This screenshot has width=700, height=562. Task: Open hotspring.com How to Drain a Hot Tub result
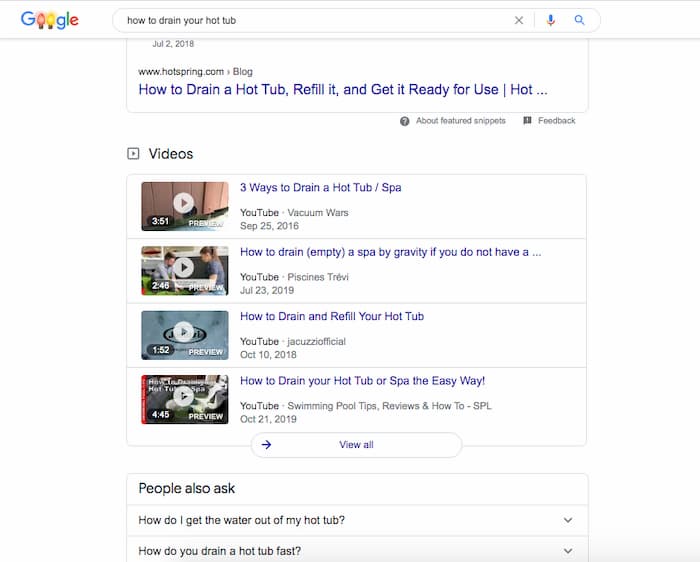pyautogui.click(x=342, y=90)
